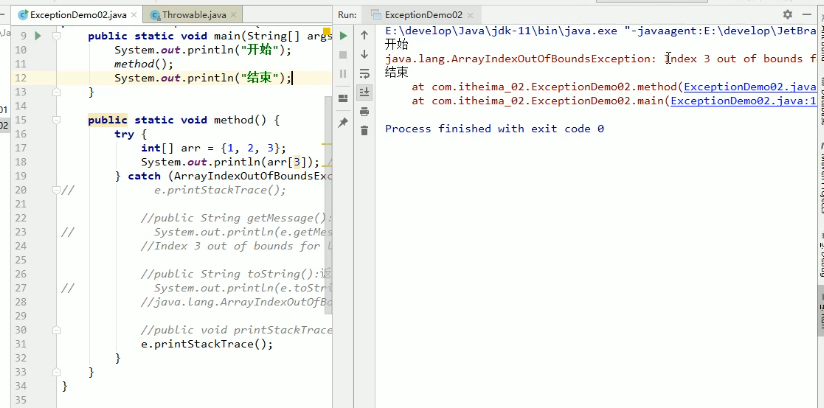Screen dimensions: 824x408
Task: Click the try keyword on line 16
Action: tap(124, 134)
